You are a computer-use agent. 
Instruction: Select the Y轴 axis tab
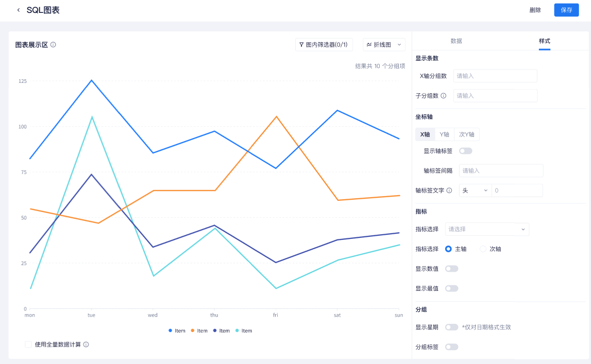coord(444,134)
